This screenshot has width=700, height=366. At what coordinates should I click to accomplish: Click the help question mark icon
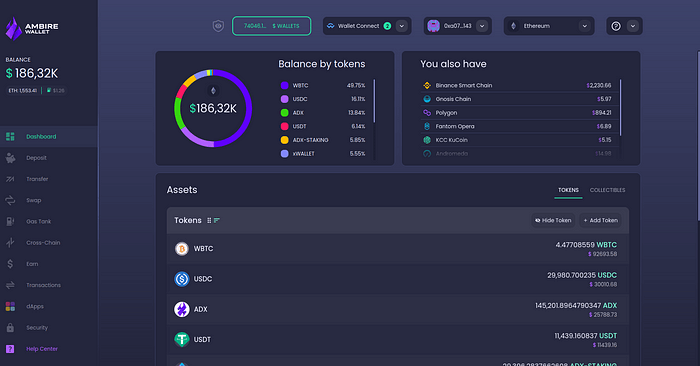coord(616,26)
